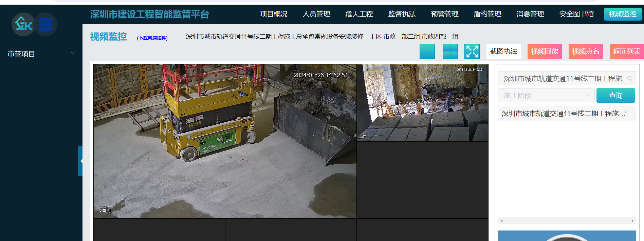Enter fullscreen video mode

(472, 52)
